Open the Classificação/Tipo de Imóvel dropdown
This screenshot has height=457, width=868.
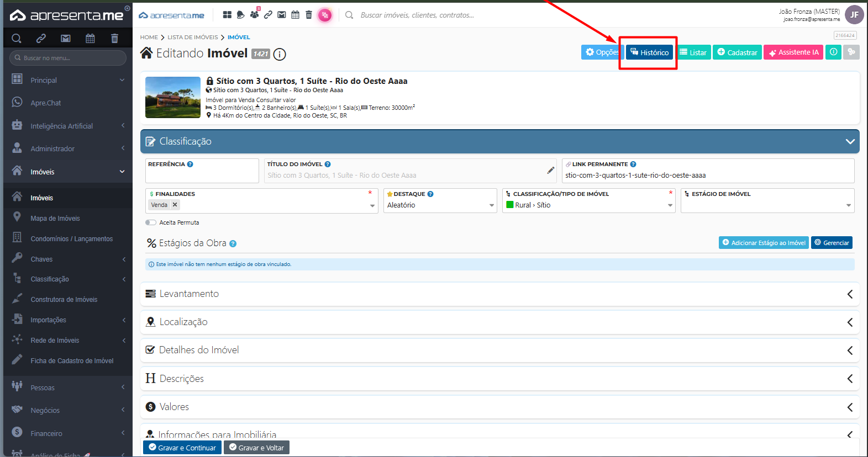point(588,200)
